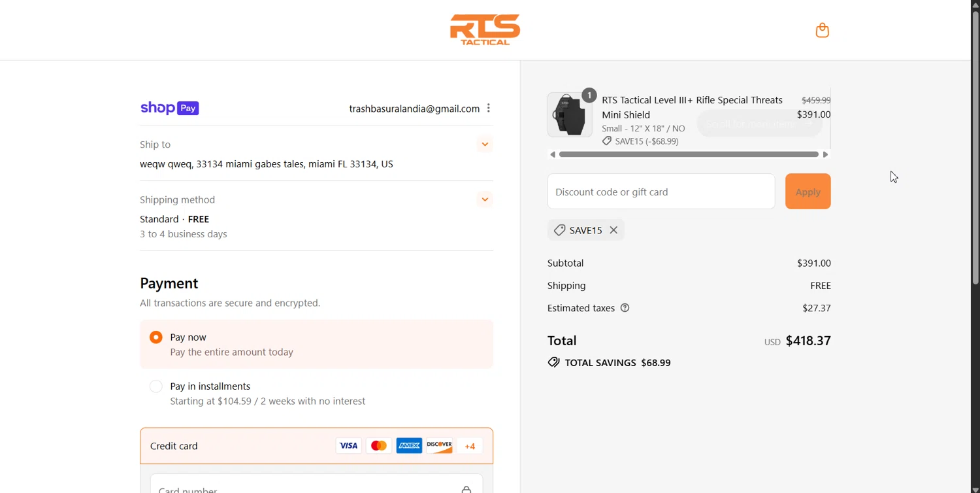This screenshot has height=493, width=980.
Task: Click the subtotal $391.00 value
Action: pyautogui.click(x=814, y=263)
